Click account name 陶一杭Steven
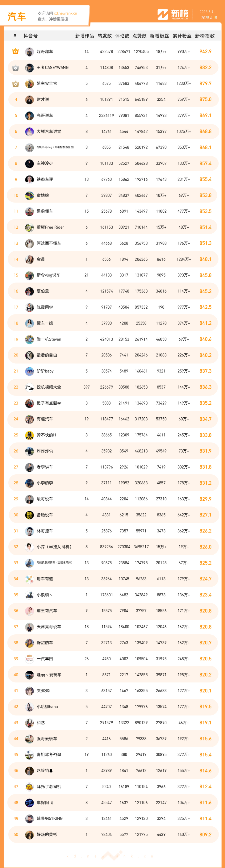The height and width of the screenshot is (868, 225). pos(49,339)
